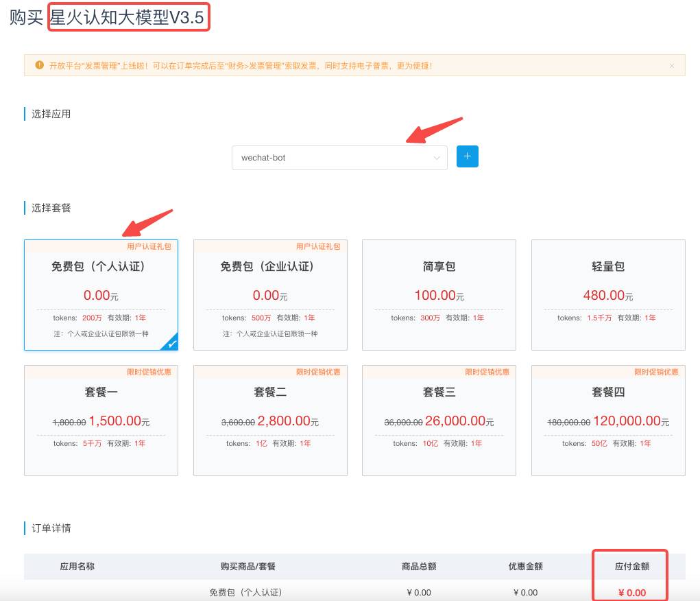Image resolution: width=700 pixels, height=601 pixels.
Task: Click 免费包（个人认证）in order row
Action: click(x=245, y=593)
